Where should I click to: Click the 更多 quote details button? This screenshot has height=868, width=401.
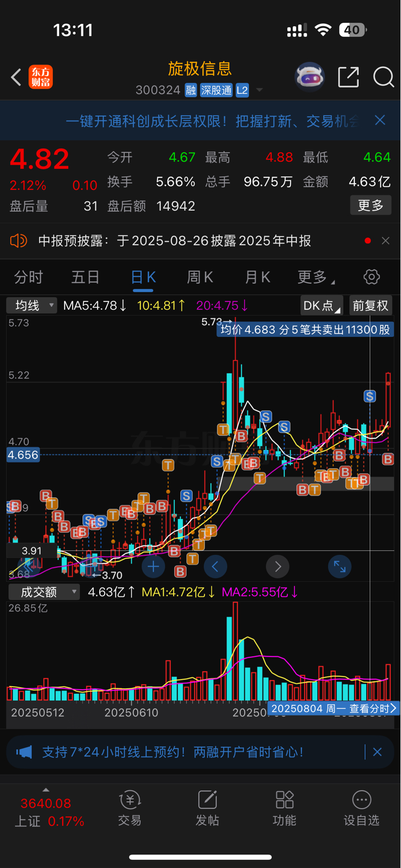[x=371, y=205]
